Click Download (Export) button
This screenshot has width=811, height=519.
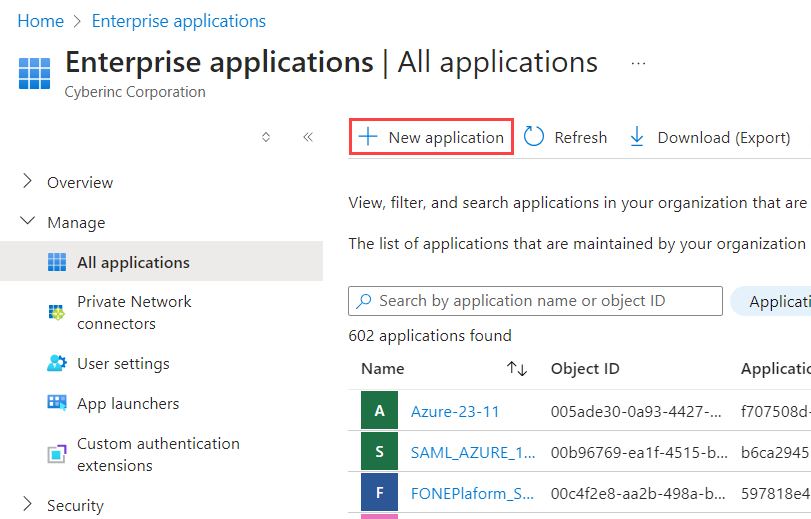pyautogui.click(x=710, y=137)
